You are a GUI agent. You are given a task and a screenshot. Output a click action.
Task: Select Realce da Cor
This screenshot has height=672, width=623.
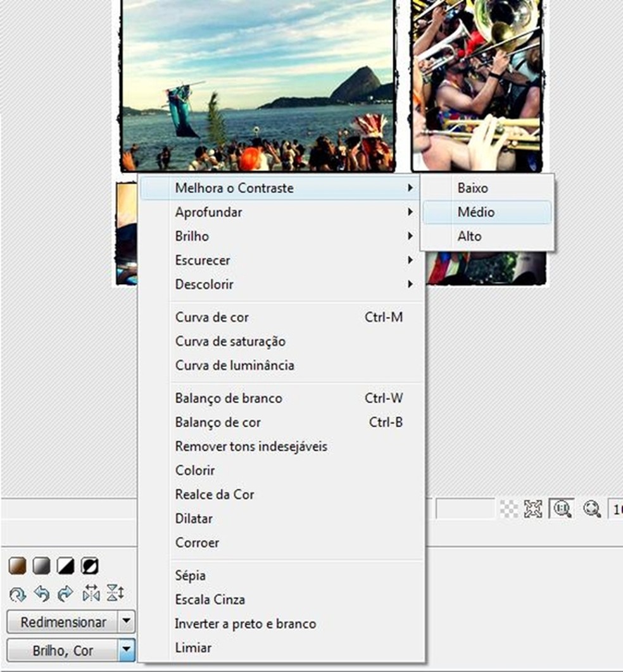[281, 494]
